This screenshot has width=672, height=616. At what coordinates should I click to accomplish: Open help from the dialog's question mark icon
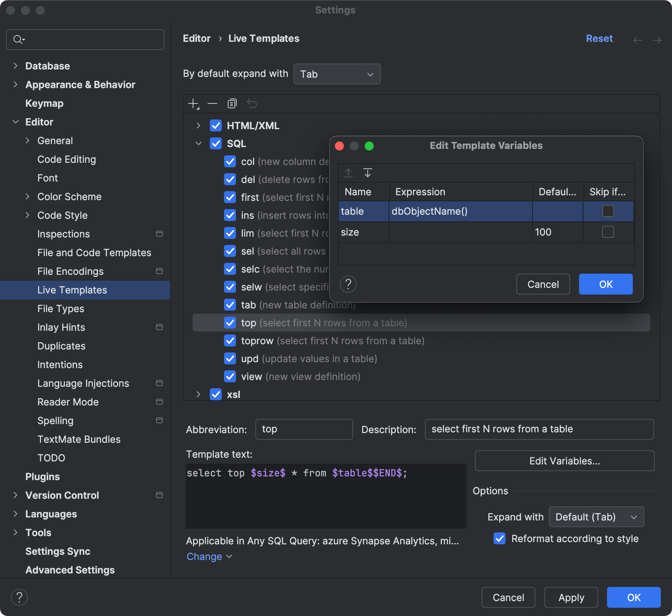point(348,284)
